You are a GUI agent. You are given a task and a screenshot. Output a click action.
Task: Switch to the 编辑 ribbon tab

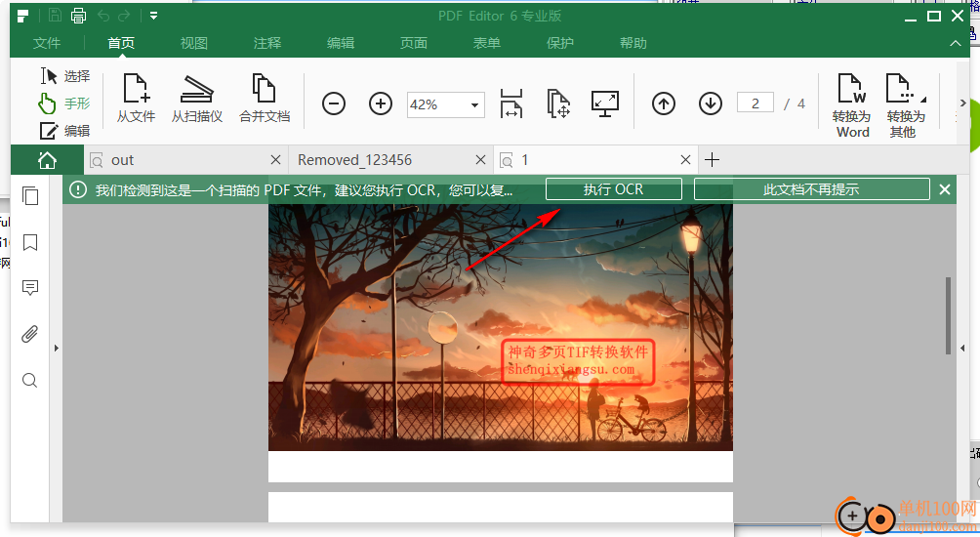click(341, 43)
